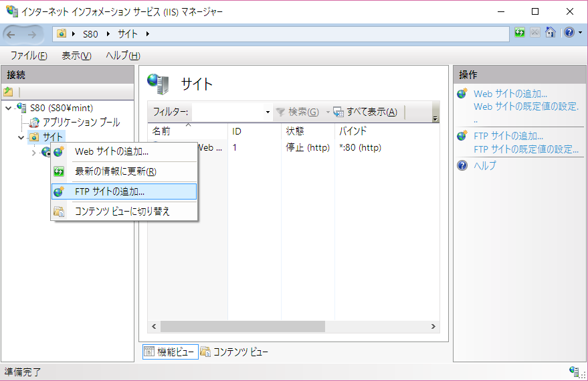Select サイト node in connections tree

tap(53, 137)
